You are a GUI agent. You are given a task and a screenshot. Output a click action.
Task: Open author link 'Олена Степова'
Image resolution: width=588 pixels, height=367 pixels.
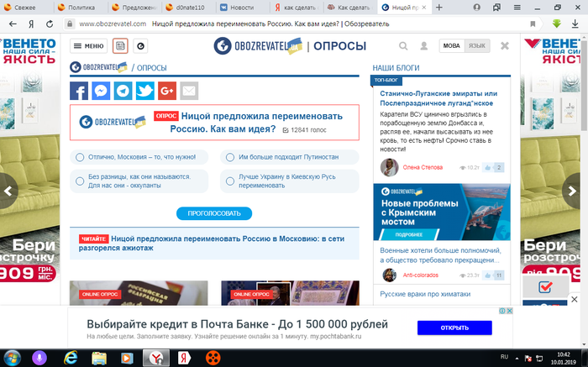coord(423,168)
